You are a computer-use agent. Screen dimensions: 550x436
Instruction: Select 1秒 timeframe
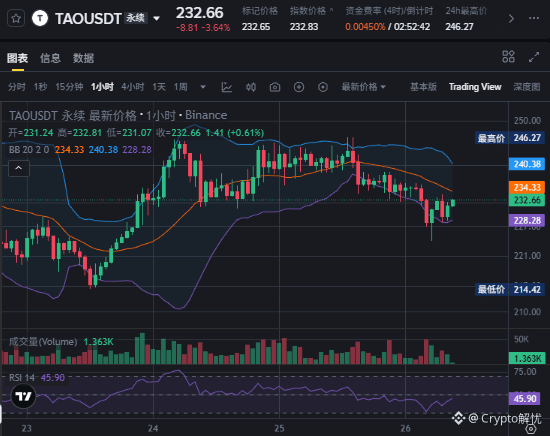[40, 87]
